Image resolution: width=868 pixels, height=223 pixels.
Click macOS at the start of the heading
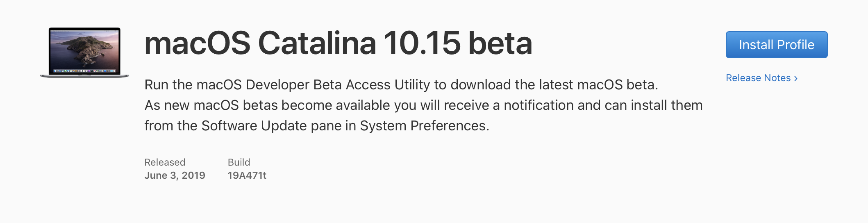pos(197,43)
